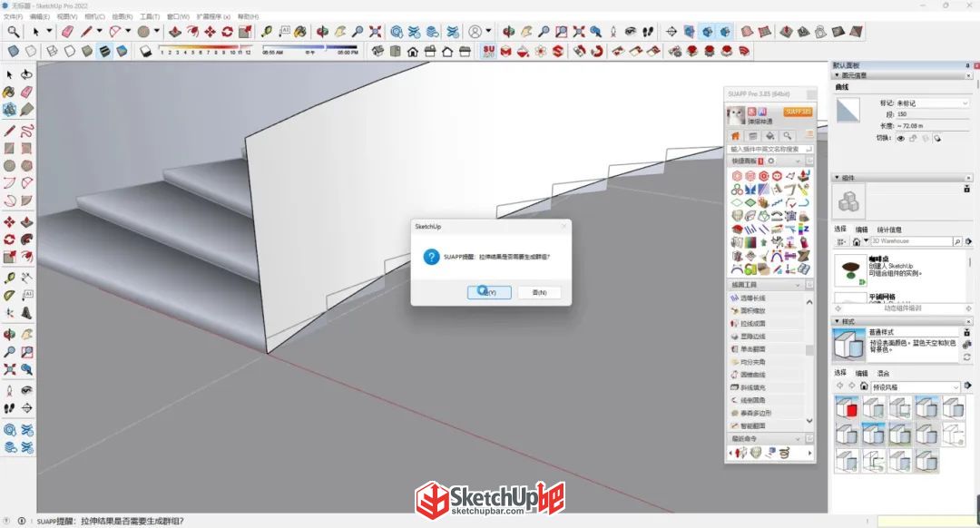Click the 3D Warehouse search field

[911, 241]
